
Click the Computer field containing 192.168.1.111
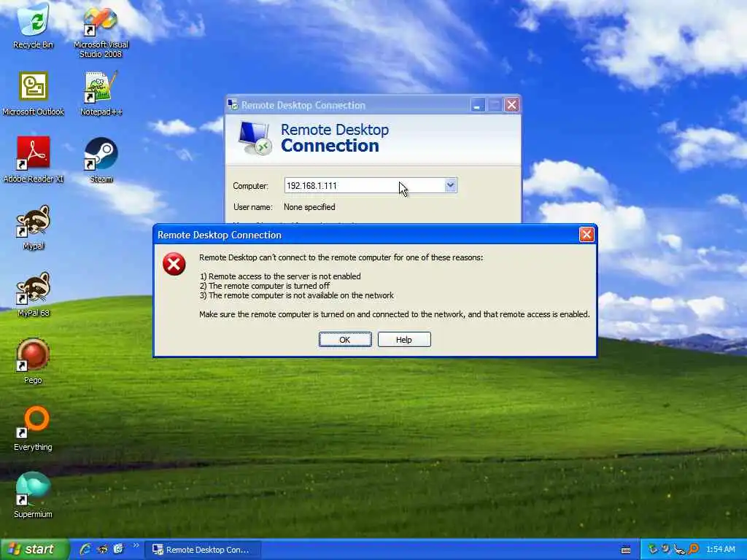371,185
